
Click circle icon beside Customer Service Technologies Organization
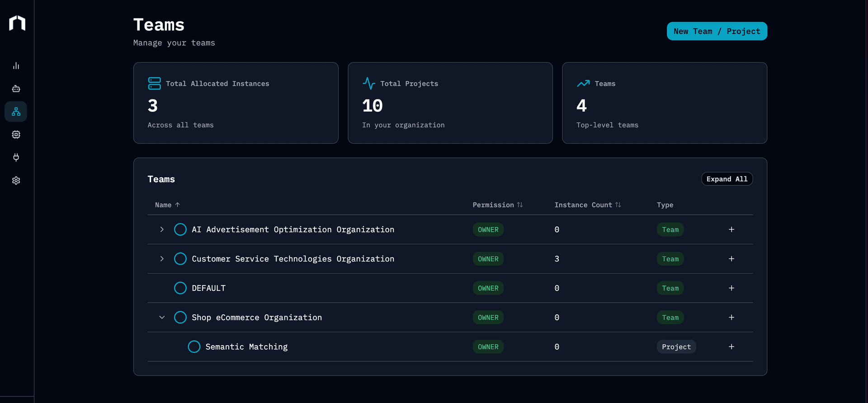(180, 259)
